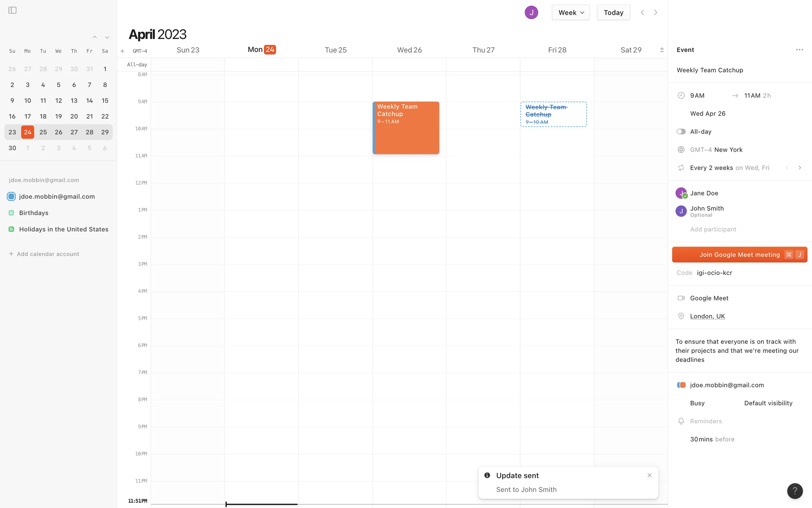Click the help question mark button
Image resolution: width=812 pixels, height=508 pixels.
[x=795, y=491]
